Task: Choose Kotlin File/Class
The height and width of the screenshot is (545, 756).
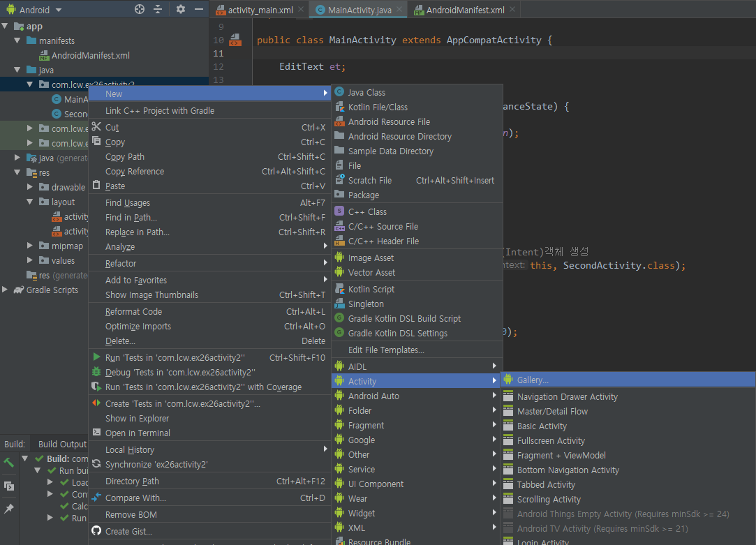Action: [417, 107]
